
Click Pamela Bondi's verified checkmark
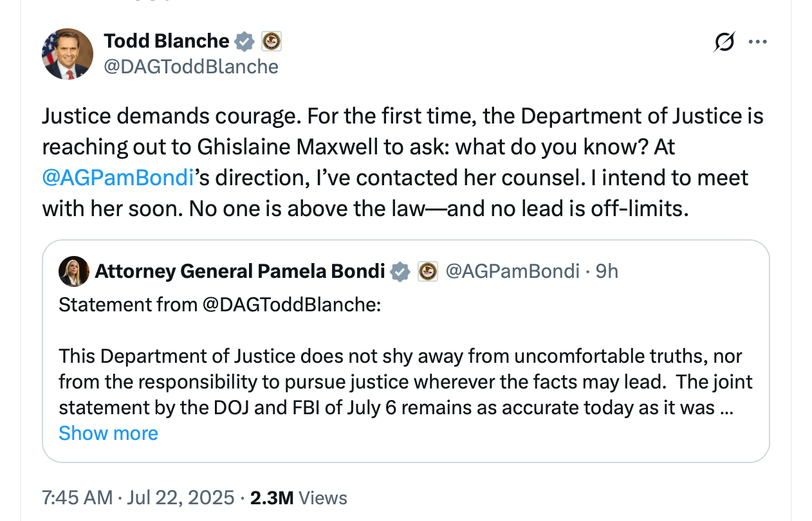point(400,271)
